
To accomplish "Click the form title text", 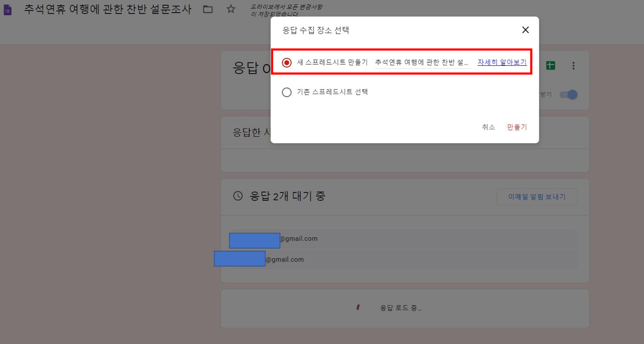I will (108, 9).
